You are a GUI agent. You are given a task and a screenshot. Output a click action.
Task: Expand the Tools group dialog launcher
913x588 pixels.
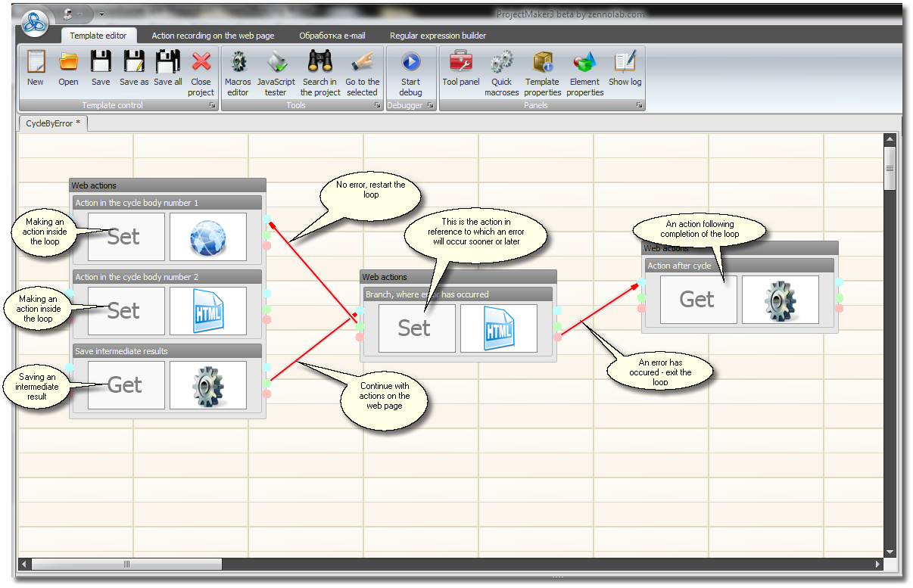[x=377, y=106]
